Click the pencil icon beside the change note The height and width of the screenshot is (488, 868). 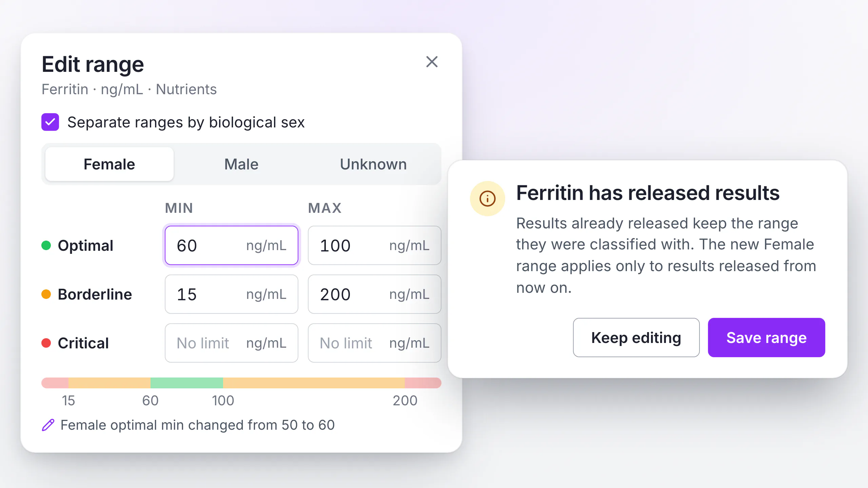(x=48, y=425)
